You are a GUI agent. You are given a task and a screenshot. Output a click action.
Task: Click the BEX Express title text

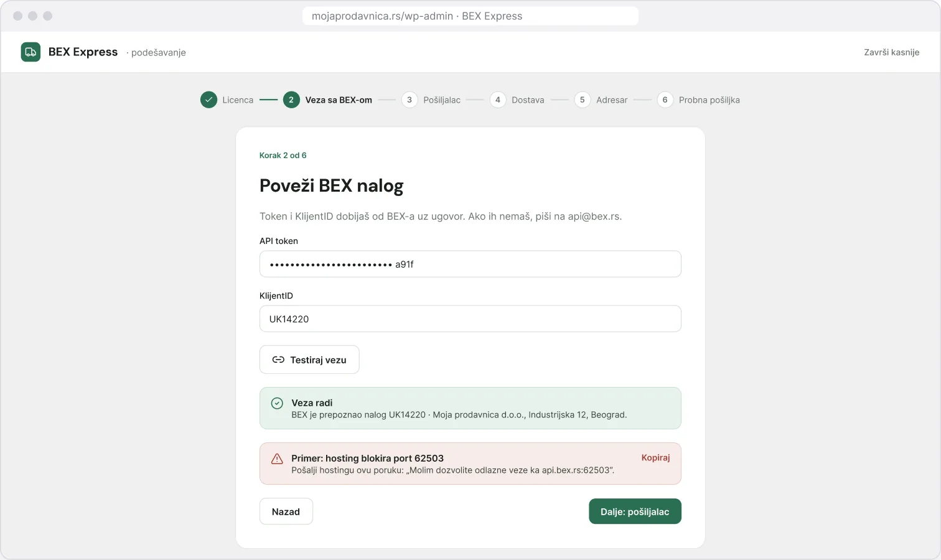tap(83, 52)
